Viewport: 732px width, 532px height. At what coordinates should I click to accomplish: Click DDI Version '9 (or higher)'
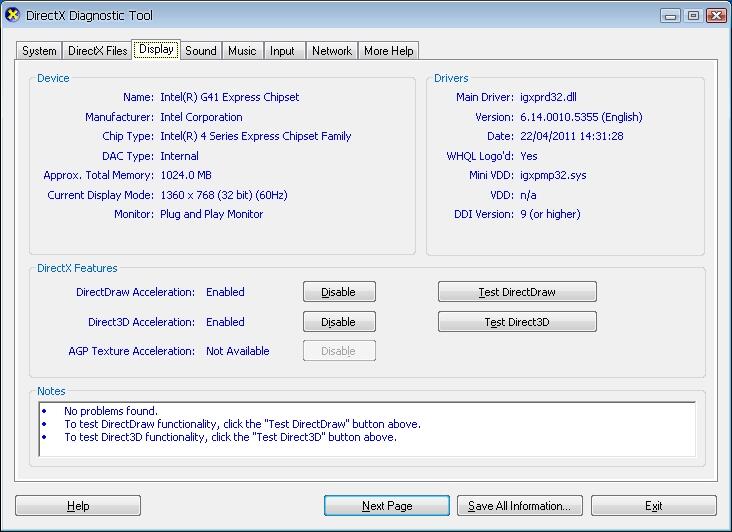click(x=550, y=214)
